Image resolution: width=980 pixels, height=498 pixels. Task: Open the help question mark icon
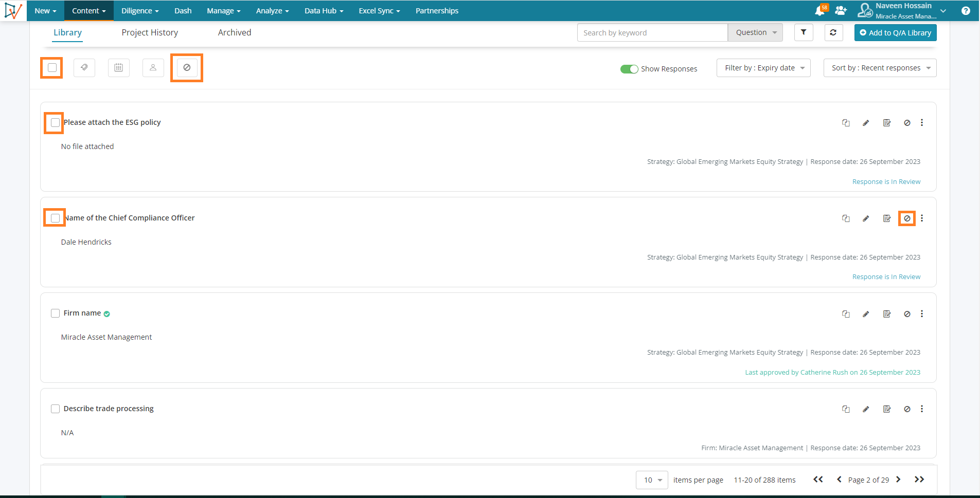(x=966, y=11)
